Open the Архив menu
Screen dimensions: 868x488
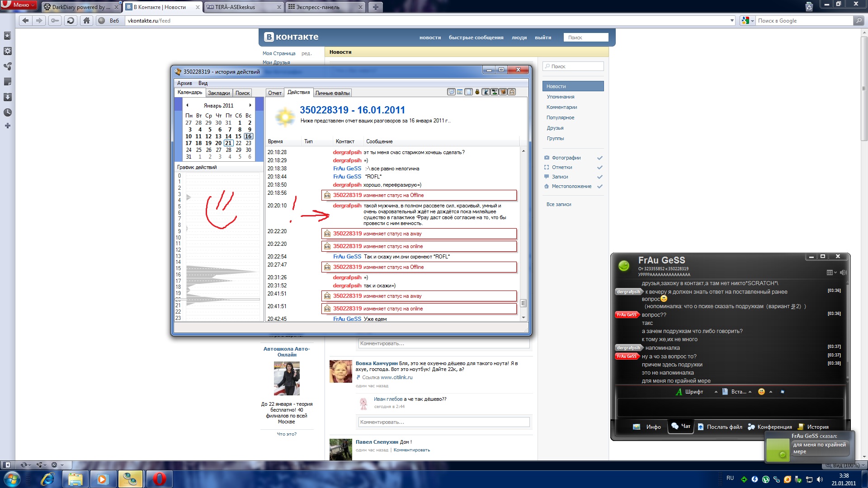coord(184,83)
